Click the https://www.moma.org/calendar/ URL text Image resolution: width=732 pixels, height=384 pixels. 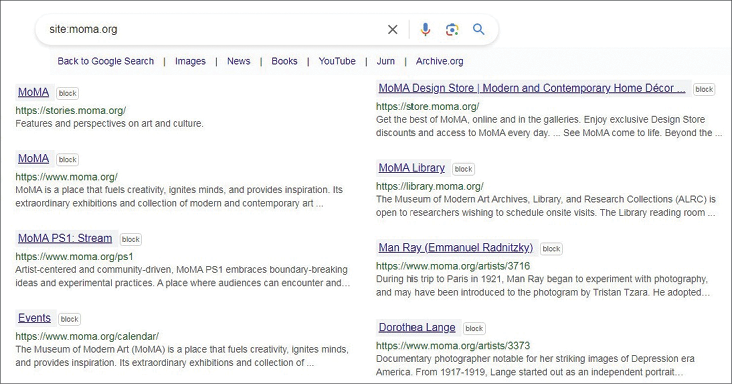87,336
